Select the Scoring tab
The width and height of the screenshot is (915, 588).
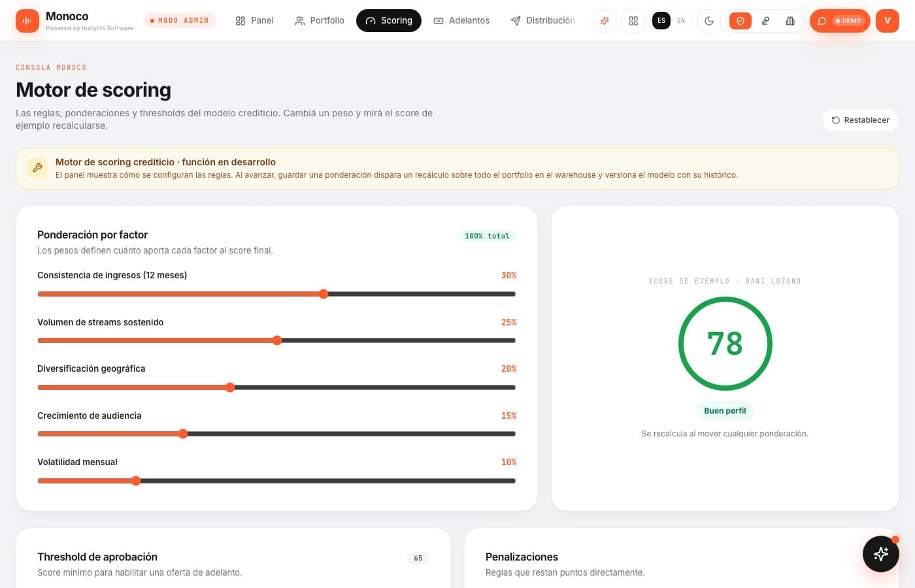tap(389, 21)
